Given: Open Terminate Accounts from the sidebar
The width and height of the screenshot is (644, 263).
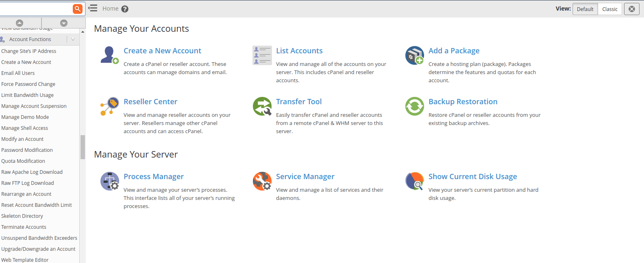Looking at the screenshot, I should (x=24, y=227).
